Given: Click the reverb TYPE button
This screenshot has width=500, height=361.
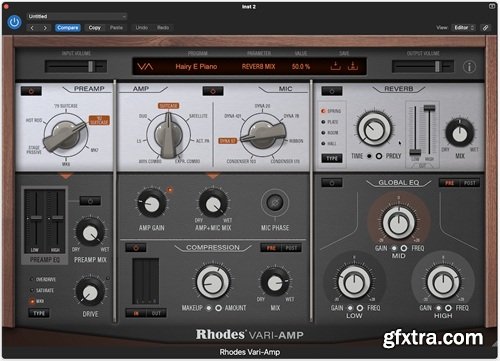Looking at the screenshot, I should pos(332,158).
